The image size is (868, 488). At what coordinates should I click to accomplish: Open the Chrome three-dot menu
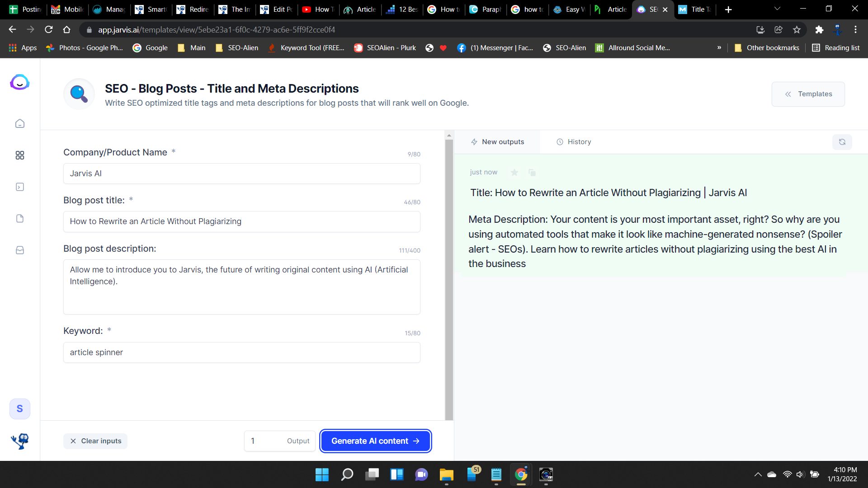pyautogui.click(x=855, y=29)
